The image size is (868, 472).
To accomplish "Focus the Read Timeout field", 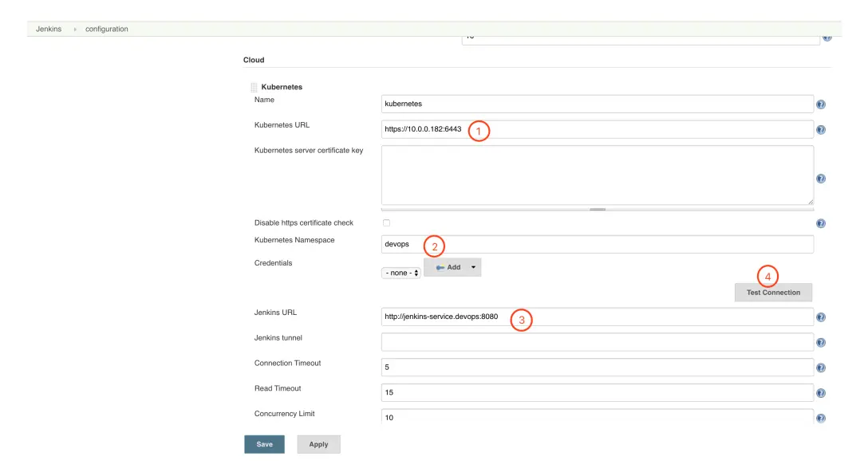I will coord(598,392).
